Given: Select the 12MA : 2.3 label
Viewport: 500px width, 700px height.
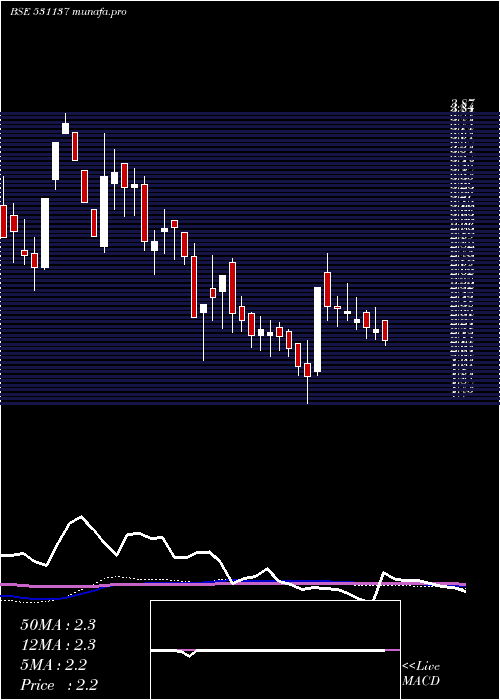Looking at the screenshot, I should click(x=58, y=645).
